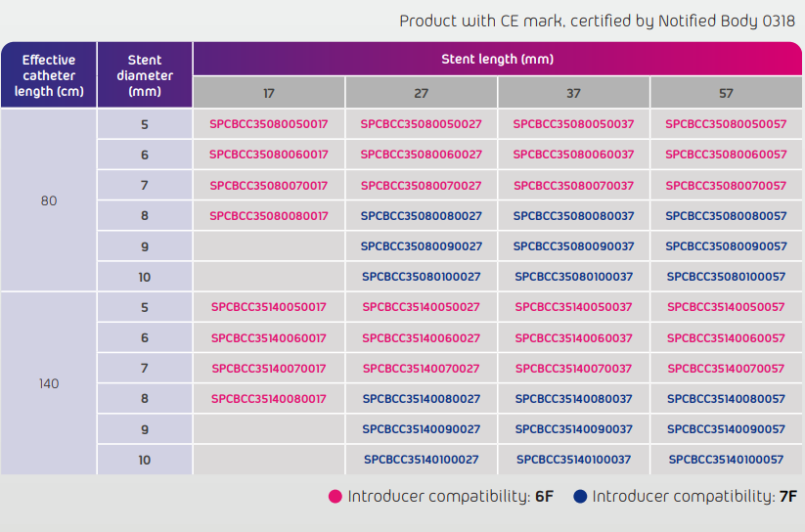Screen dimensions: 805x532
Task: Select product code SPCBCC35140100057
Action: [x=726, y=460]
